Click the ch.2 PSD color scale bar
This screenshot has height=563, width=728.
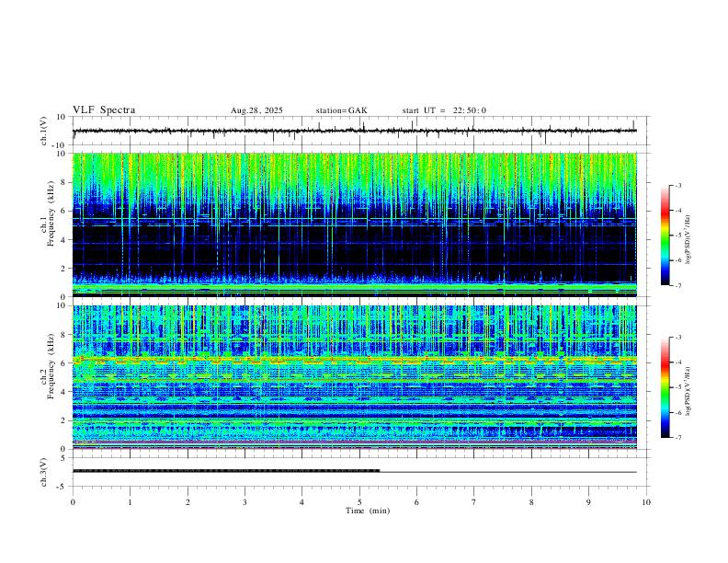coord(665,387)
